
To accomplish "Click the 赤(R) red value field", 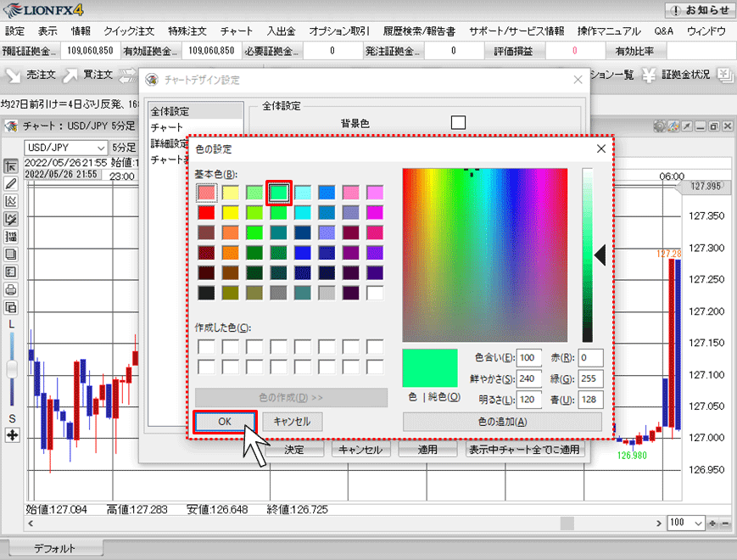I will (x=590, y=358).
